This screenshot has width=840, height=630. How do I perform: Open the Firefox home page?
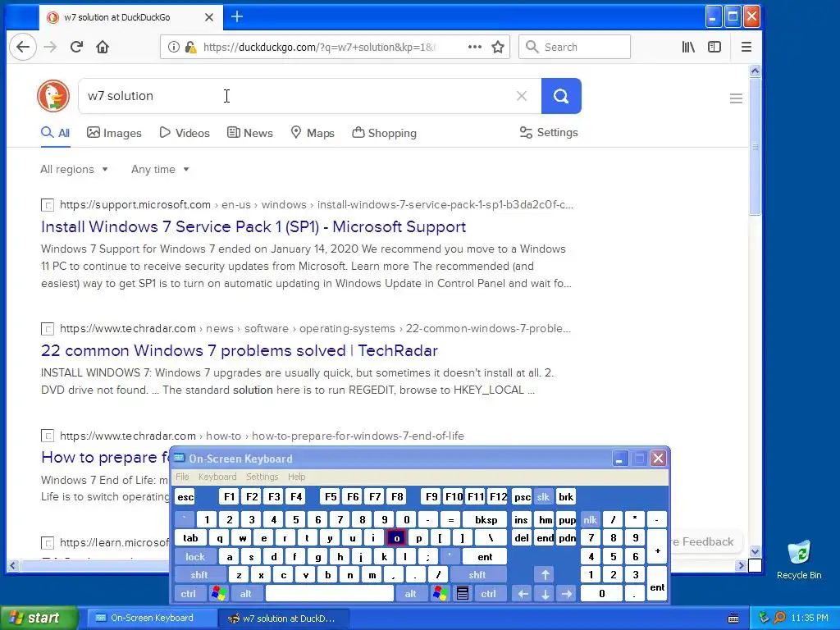(103, 47)
